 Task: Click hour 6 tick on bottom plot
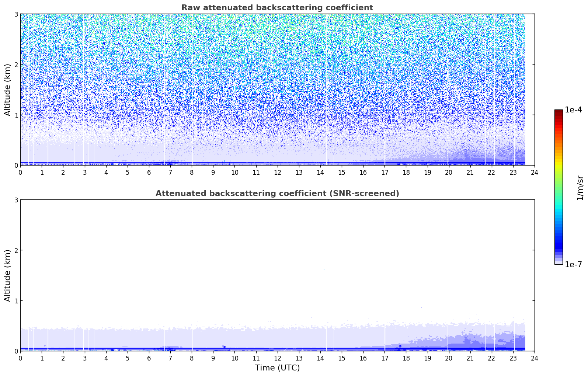(x=149, y=358)
